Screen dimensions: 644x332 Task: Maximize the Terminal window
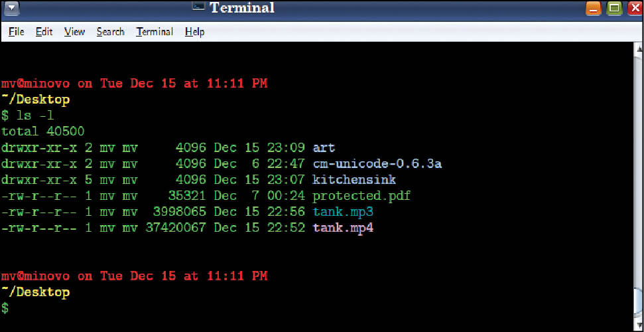614,9
